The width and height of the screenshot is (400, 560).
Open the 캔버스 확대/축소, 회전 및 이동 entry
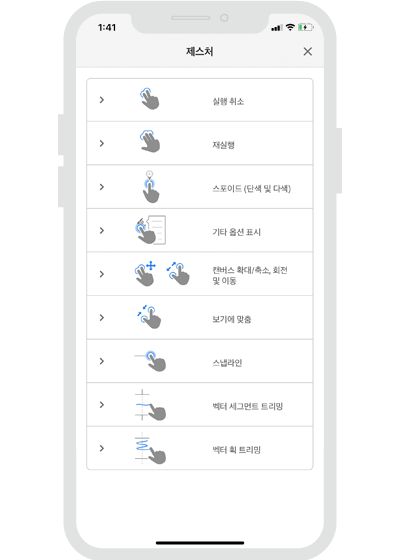[200, 274]
